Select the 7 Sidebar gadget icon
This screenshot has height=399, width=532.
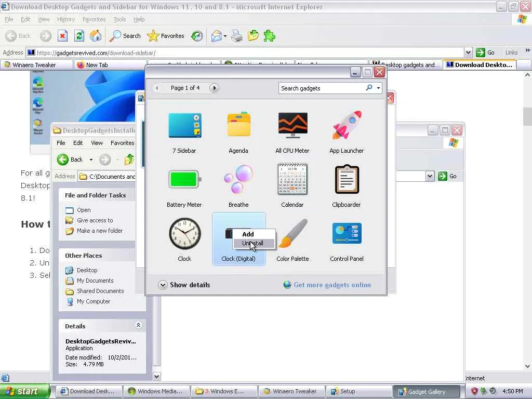(184, 125)
